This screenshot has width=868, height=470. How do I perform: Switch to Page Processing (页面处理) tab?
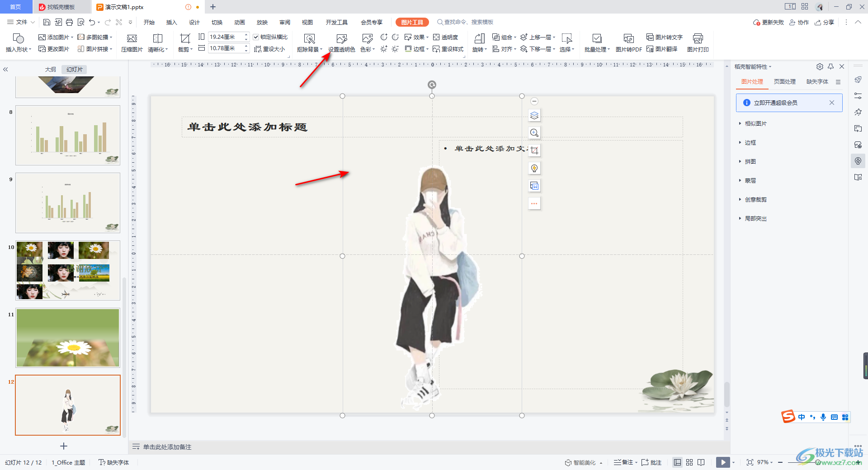coord(784,81)
